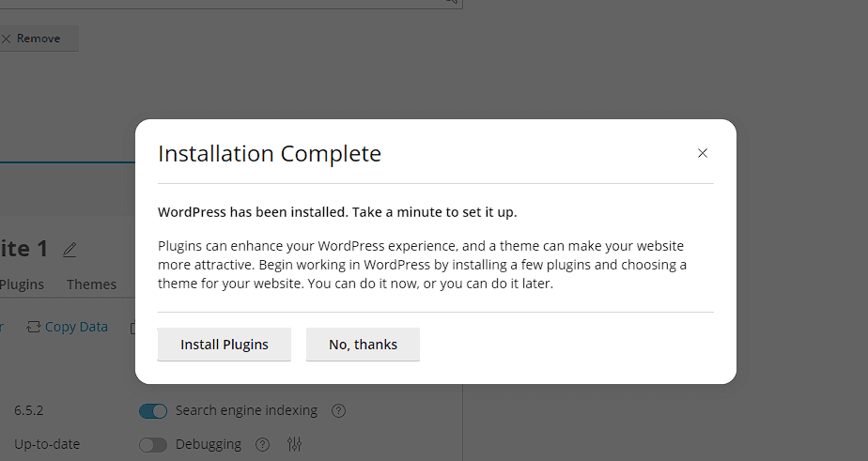Click the Search engine indexing label
Viewport: 868px width, 461px height.
(246, 410)
